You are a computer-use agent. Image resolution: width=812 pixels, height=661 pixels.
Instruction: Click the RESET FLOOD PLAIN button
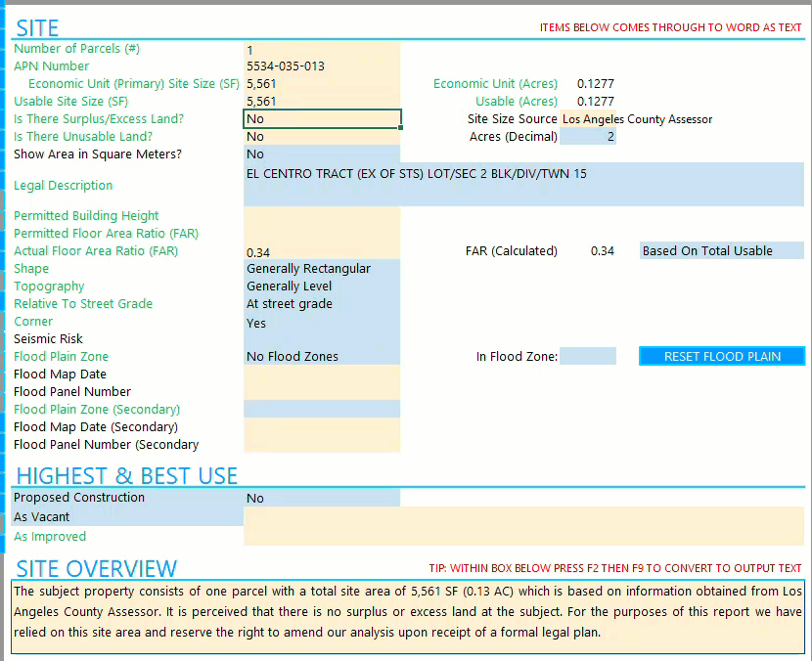pyautogui.click(x=722, y=356)
